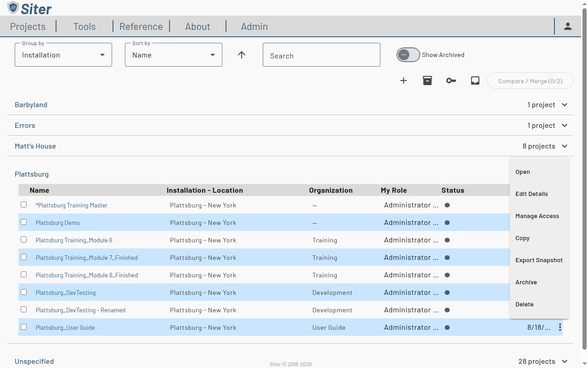Open the Sort by Name dropdown
Screen dimensions: 588x368
[x=174, y=55]
